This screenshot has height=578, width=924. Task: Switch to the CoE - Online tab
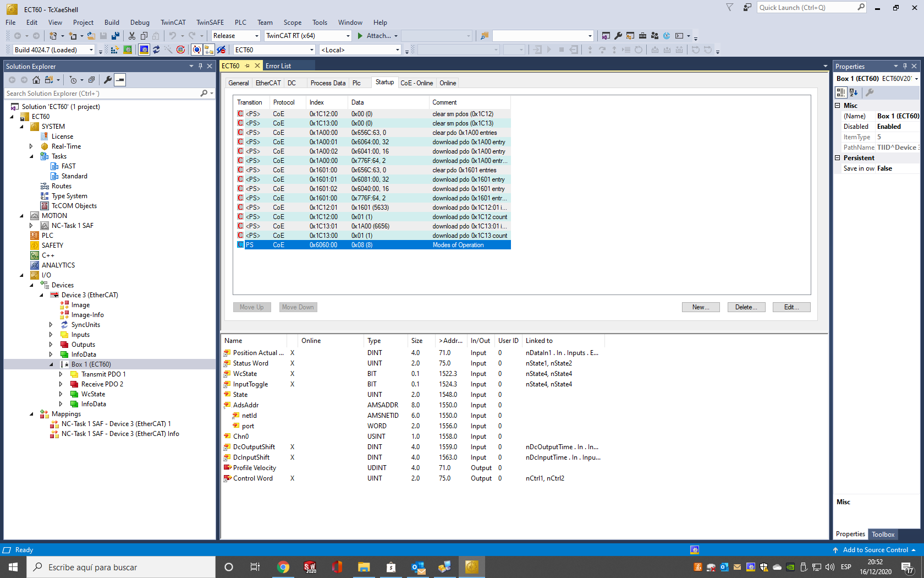coord(416,83)
